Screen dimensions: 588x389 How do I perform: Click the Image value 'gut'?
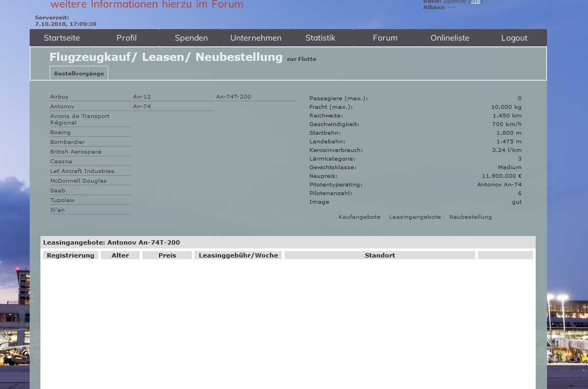pos(517,202)
